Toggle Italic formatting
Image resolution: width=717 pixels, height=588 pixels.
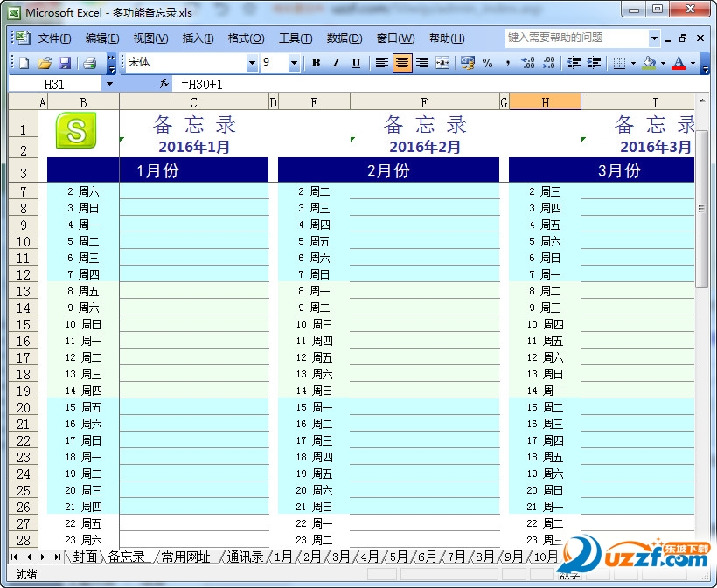tap(336, 63)
